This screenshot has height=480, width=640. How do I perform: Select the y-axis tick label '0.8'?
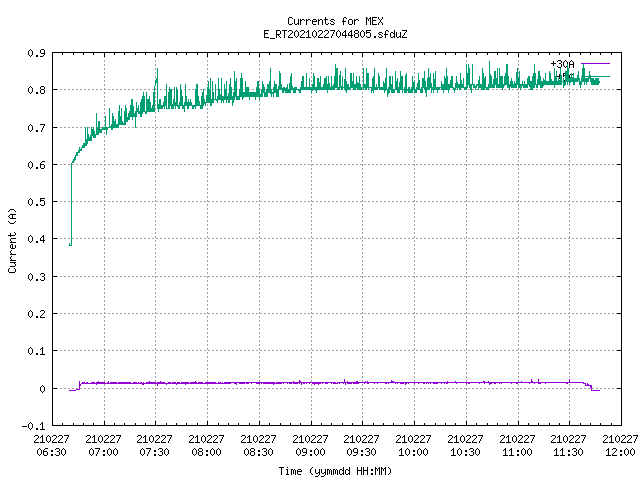[x=36, y=90]
